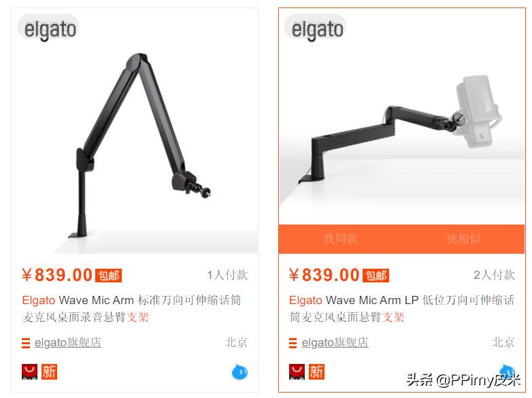Open Wangwang chat icon for right product
The image size is (532, 398).
tap(507, 371)
